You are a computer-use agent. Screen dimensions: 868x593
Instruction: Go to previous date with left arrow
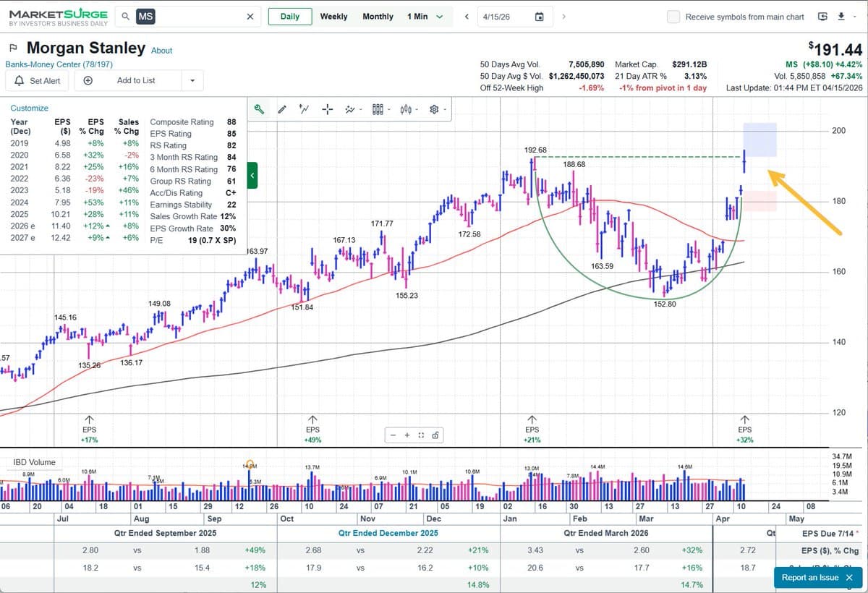point(467,17)
